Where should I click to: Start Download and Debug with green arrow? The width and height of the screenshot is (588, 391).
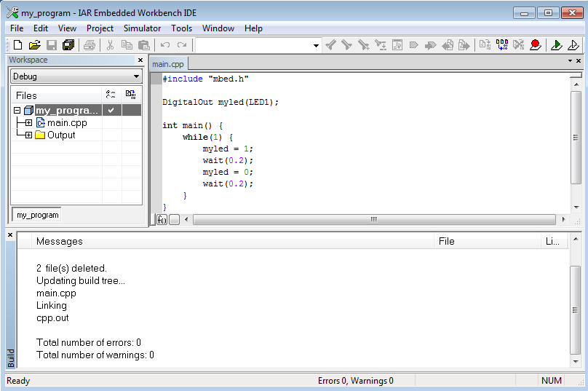[556, 45]
